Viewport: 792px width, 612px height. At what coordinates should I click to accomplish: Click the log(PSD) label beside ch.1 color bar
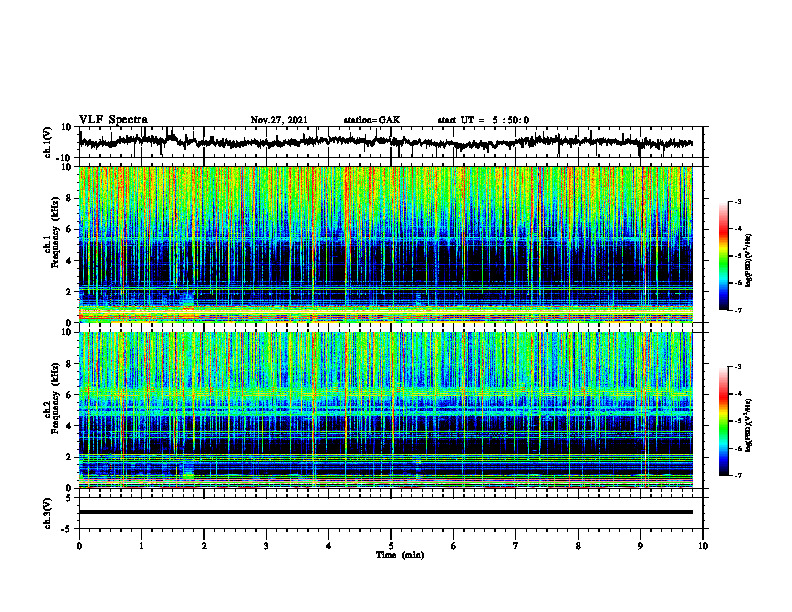click(x=749, y=259)
